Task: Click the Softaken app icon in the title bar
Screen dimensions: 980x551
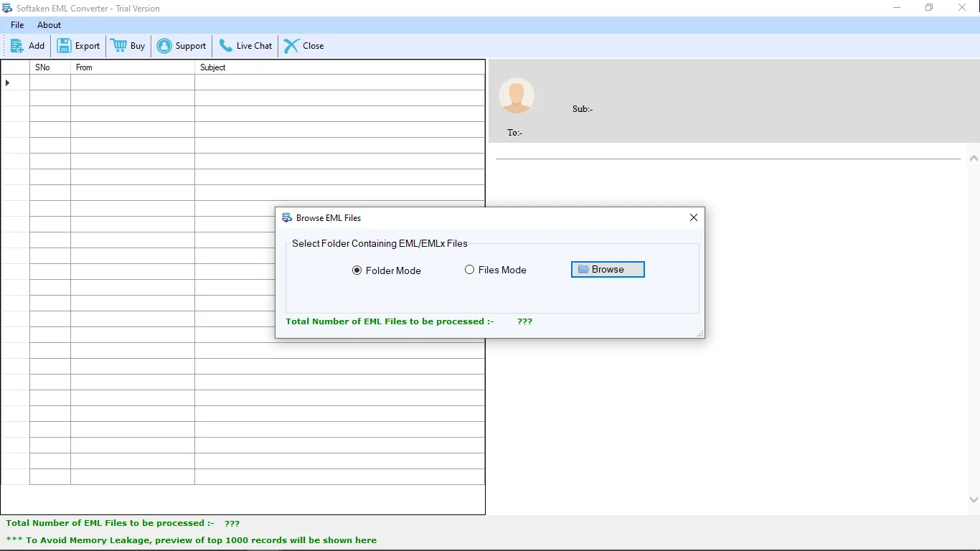Action: point(7,8)
